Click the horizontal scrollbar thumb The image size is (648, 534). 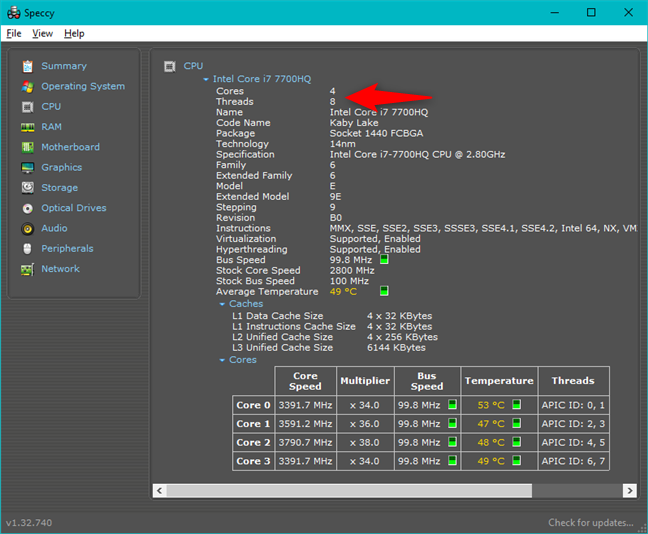tap(349, 491)
